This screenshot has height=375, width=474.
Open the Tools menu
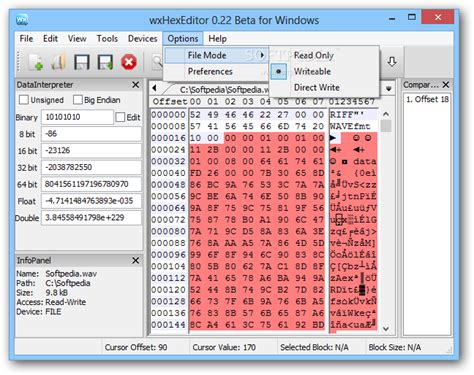(107, 39)
